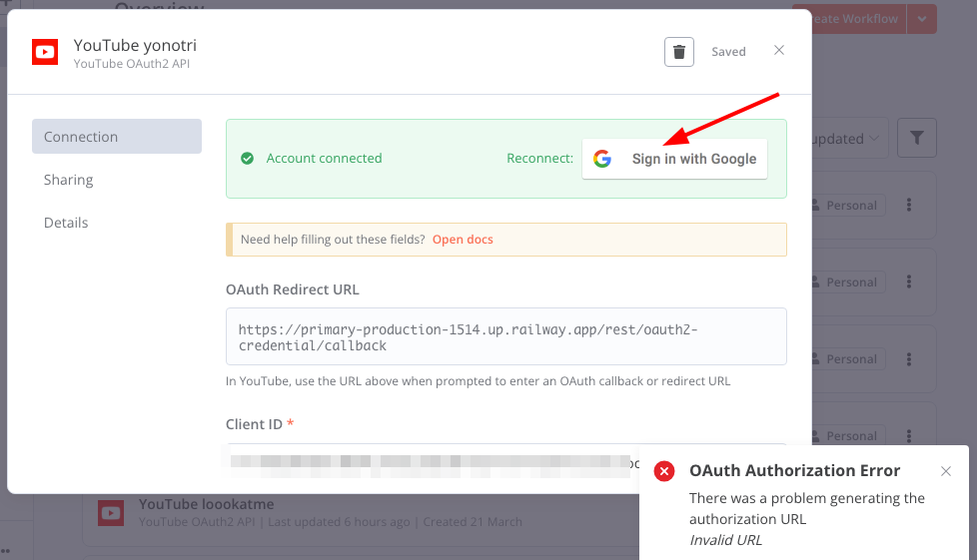This screenshot has height=560, width=977.
Task: Open three-dot menu of third Personal row
Action: point(909,358)
